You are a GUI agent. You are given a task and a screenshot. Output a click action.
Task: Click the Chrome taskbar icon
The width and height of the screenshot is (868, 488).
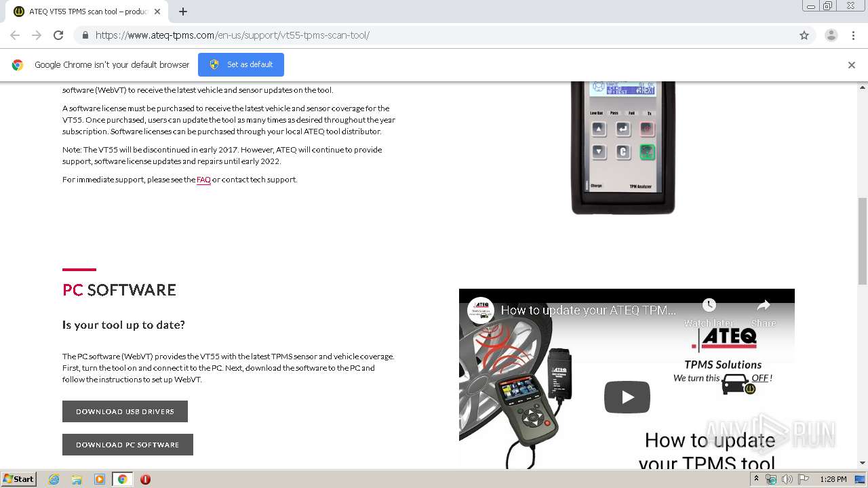pos(123,479)
